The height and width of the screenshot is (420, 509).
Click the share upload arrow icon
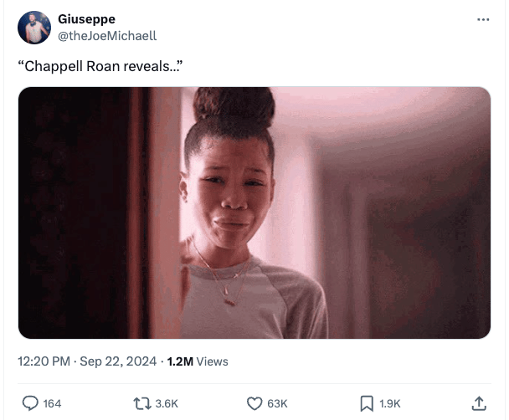coord(479,403)
